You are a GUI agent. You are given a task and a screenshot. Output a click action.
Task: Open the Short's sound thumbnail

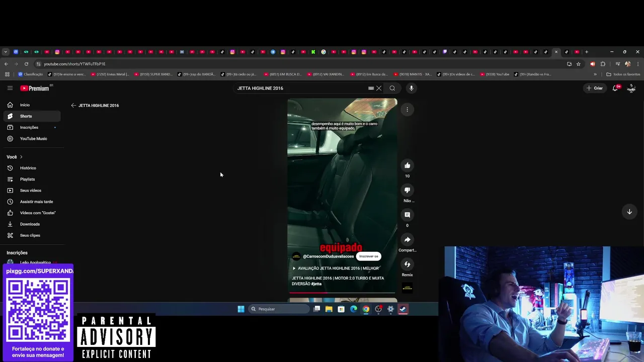pyautogui.click(x=407, y=288)
